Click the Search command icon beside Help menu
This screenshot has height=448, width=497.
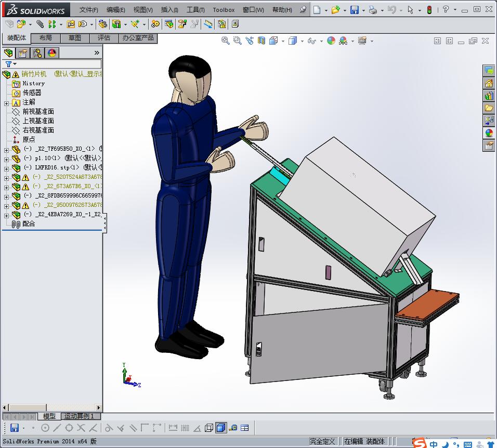pos(303,9)
